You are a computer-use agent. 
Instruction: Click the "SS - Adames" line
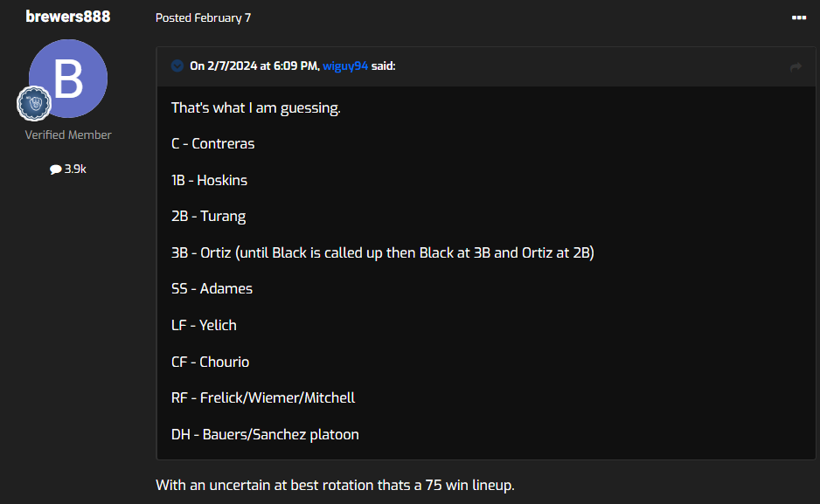point(212,288)
